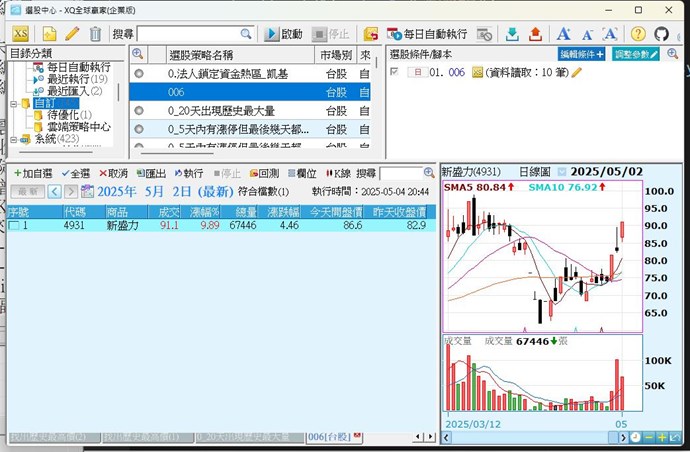Switch to the 006[台股] bottom tab
Image resolution: width=690 pixels, height=452 pixels.
330,437
